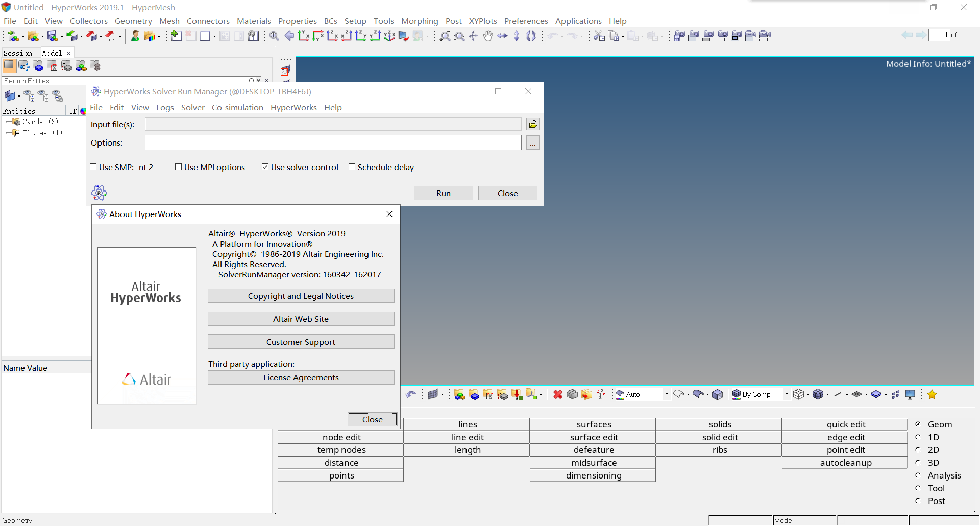This screenshot has width=980, height=526.
Task: Open the dropdown arrow next to Save Model
Action: coord(62,37)
